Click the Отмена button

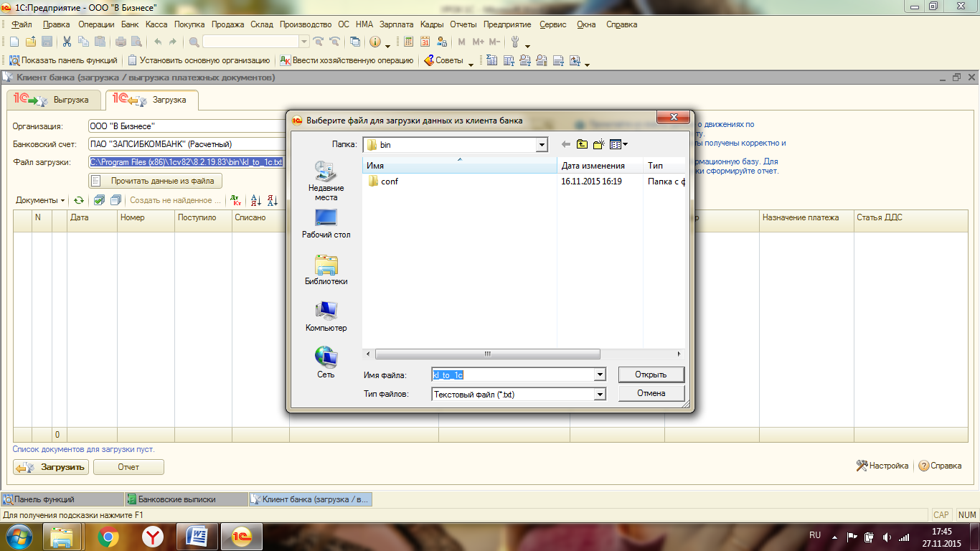651,393
